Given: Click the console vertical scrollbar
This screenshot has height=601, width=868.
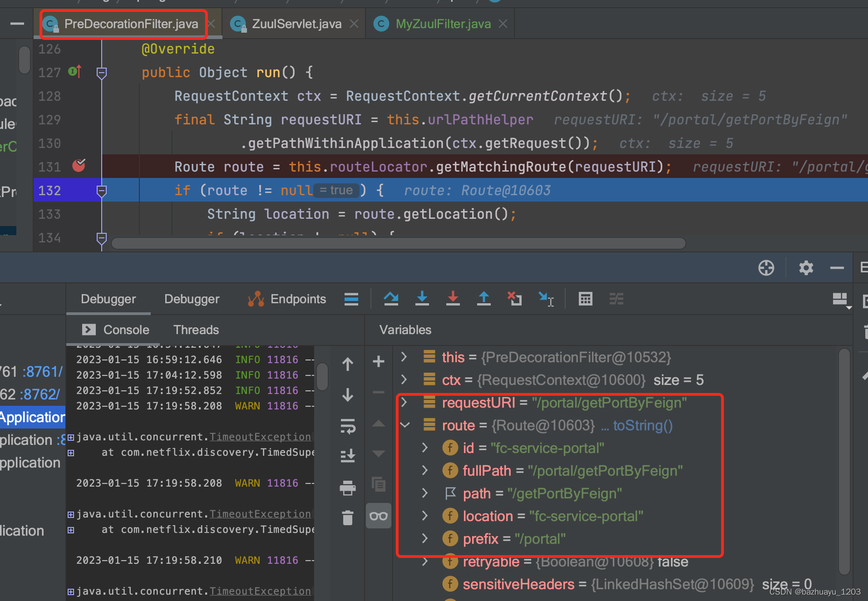Looking at the screenshot, I should pyautogui.click(x=323, y=377).
